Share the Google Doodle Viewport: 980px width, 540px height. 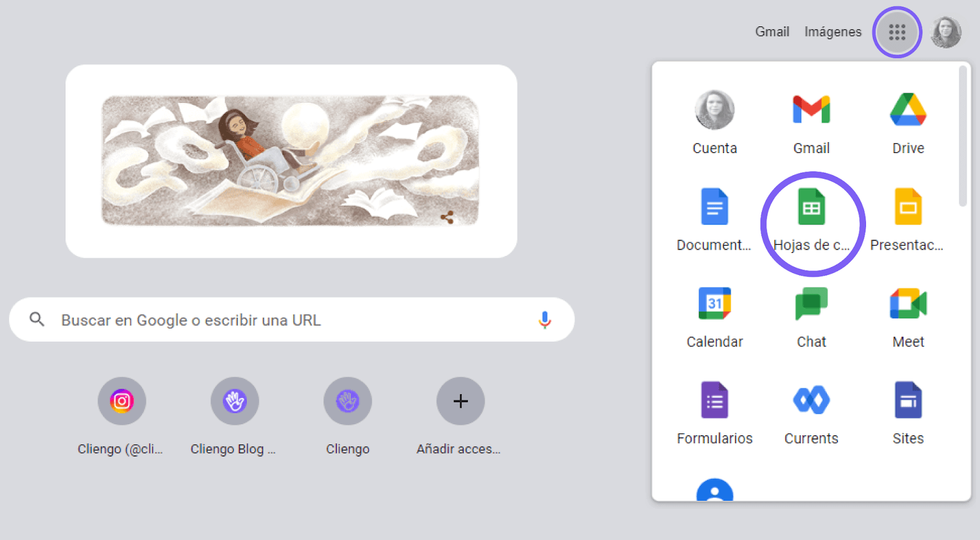(447, 217)
